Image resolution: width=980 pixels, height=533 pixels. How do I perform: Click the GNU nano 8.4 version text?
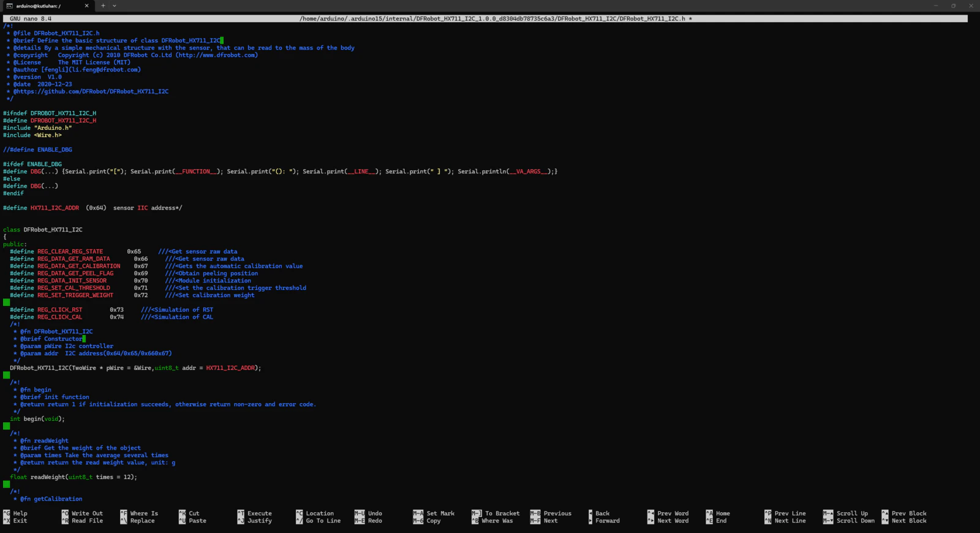tap(31, 18)
